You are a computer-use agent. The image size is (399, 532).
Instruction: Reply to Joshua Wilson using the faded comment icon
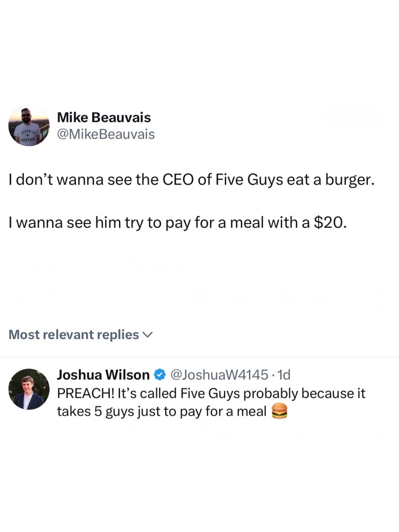point(63,434)
